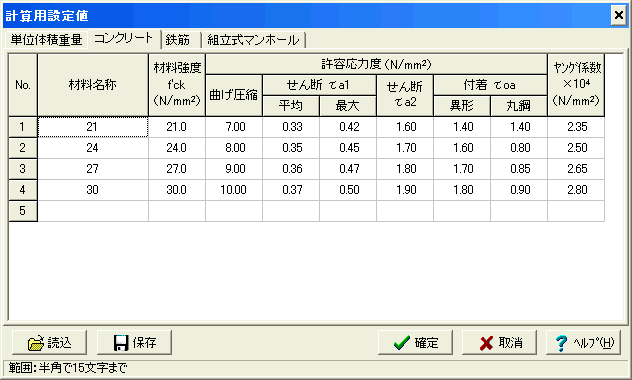Viewport: 632px width, 380px height.
Task: Click bending compression value 10.00
Action: point(234,190)
